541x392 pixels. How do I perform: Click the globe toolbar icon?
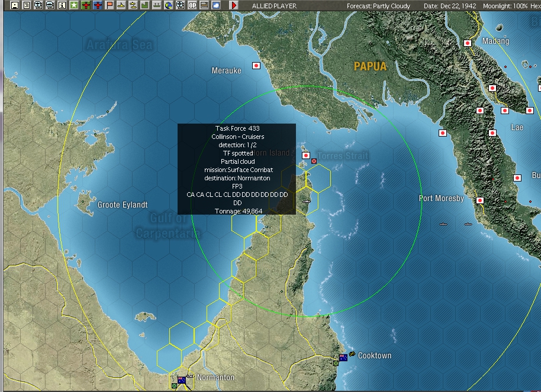click(168, 5)
